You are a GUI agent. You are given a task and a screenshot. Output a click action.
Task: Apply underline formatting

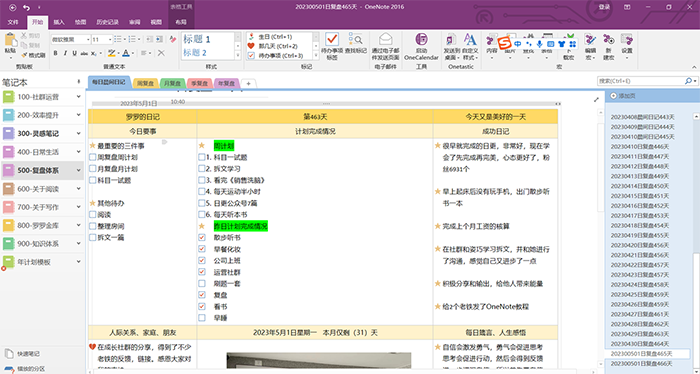[x=74, y=54]
